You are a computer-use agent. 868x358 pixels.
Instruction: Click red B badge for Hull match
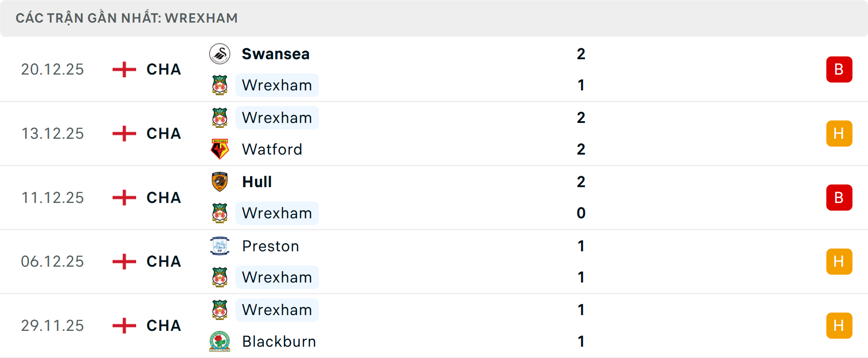pos(839,198)
